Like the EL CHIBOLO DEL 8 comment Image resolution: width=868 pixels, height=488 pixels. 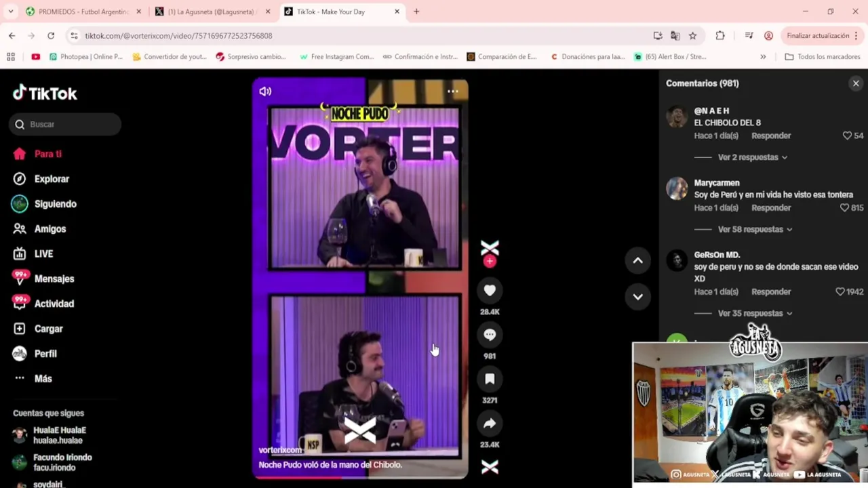click(x=847, y=136)
